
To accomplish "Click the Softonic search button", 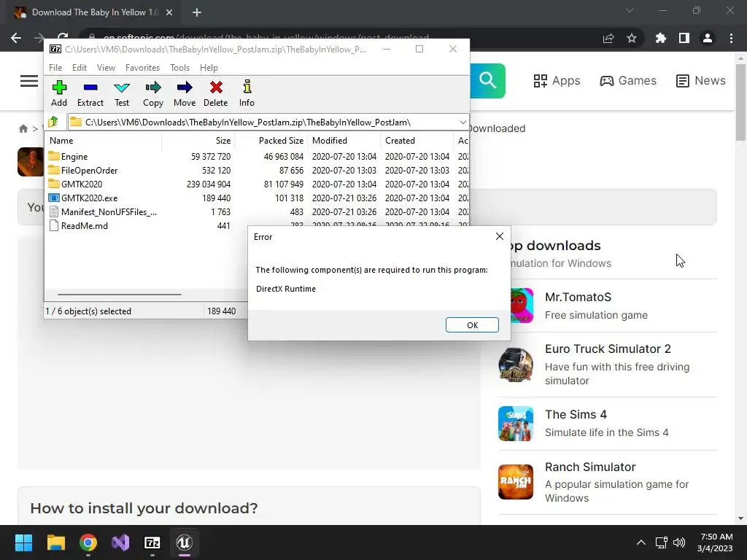I will pos(487,80).
